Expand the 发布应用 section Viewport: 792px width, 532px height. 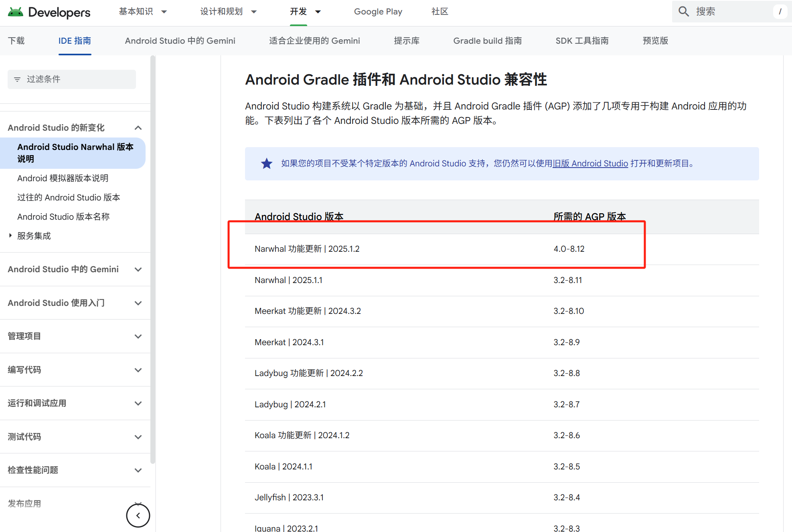tap(138, 504)
